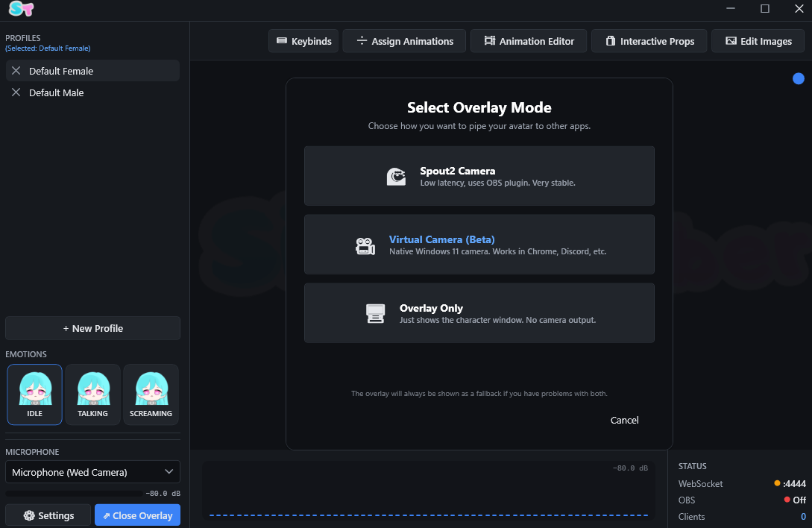Screen dimensions: 812x528
Task: Open Interactive Props
Action: (x=649, y=41)
